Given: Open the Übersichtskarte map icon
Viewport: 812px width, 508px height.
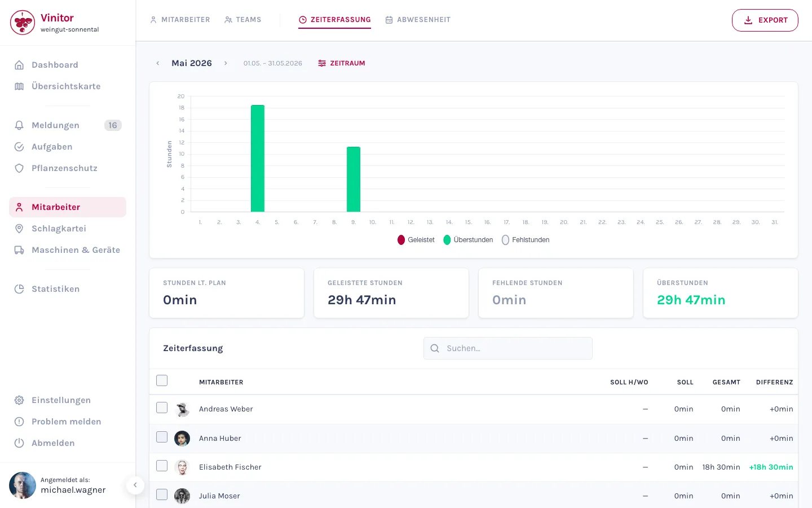Looking at the screenshot, I should pyautogui.click(x=19, y=86).
